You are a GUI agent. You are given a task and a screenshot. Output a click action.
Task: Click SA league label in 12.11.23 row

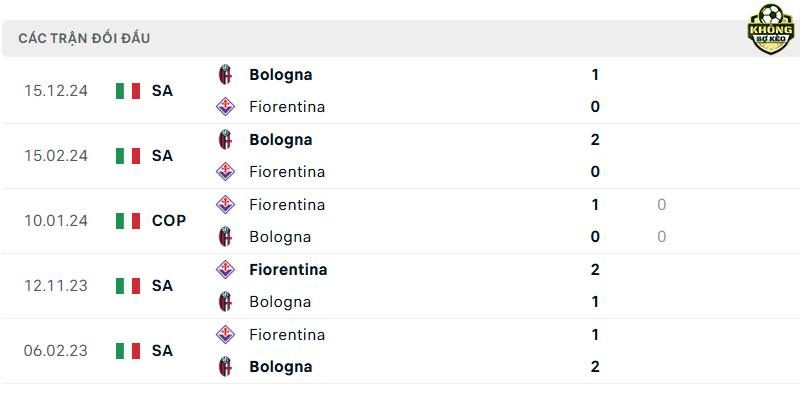[x=162, y=286]
